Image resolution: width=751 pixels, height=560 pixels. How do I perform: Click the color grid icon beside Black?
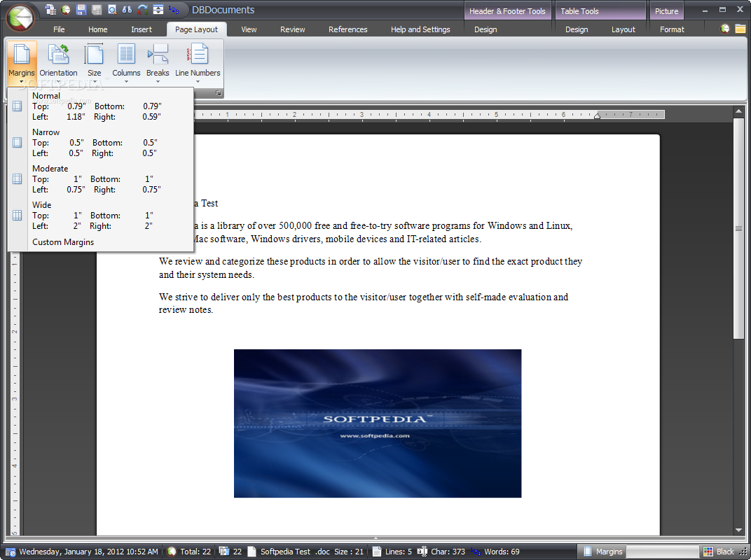708,552
